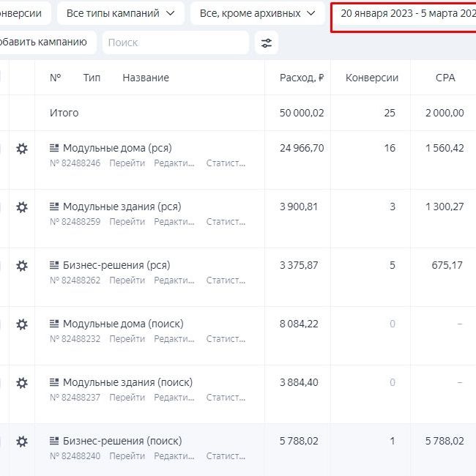Click gear icon for Модульные дома (поиск)
The height and width of the screenshot is (476, 476).
click(22, 324)
